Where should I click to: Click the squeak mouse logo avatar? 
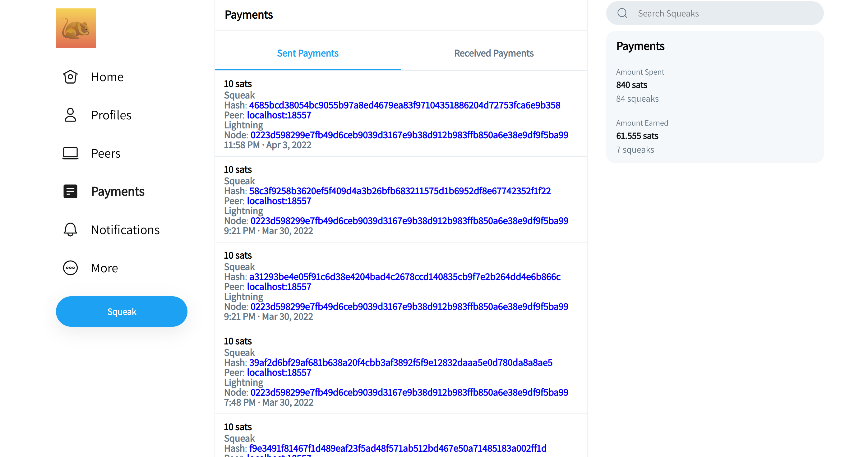coord(76,28)
